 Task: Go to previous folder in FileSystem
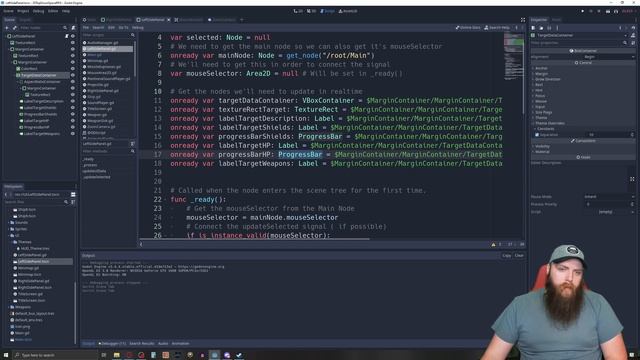click(x=6, y=194)
